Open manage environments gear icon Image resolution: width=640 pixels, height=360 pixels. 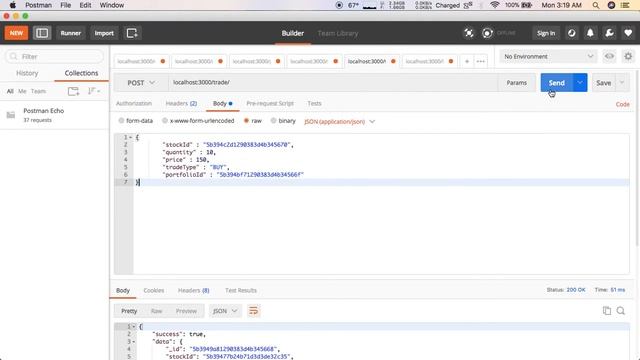coord(628,56)
